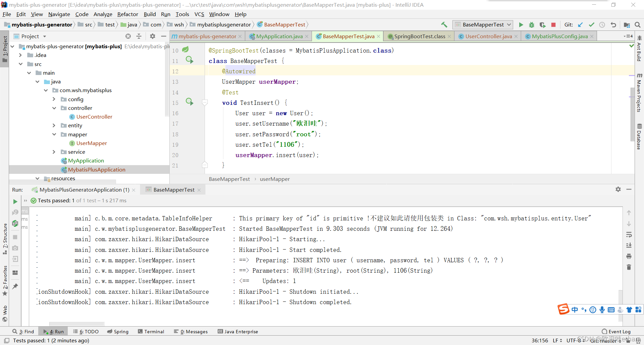Viewport: 644px width, 345px height.
Task: Click the Build project hammer icon
Action: [x=444, y=24]
